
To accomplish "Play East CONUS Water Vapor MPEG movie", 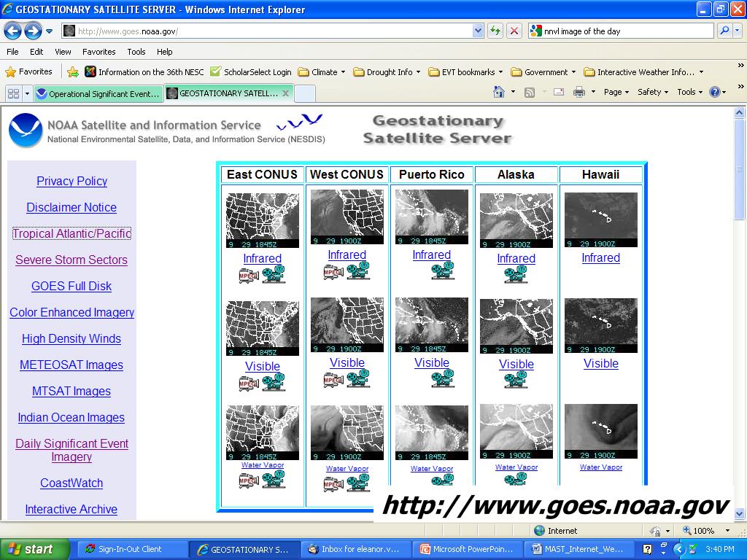I will (x=249, y=481).
